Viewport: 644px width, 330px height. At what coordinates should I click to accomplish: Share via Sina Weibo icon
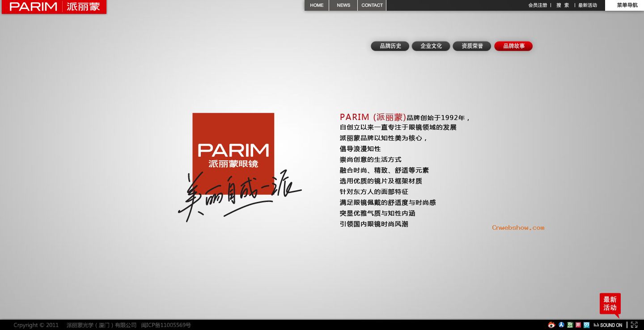(x=551, y=325)
